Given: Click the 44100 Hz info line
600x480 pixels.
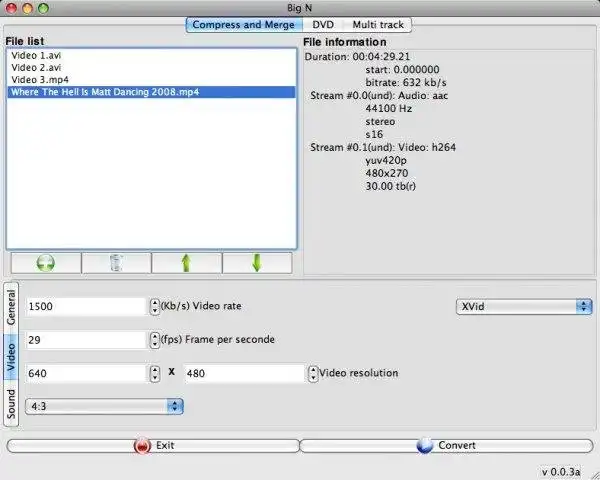Looking at the screenshot, I should tap(388, 109).
